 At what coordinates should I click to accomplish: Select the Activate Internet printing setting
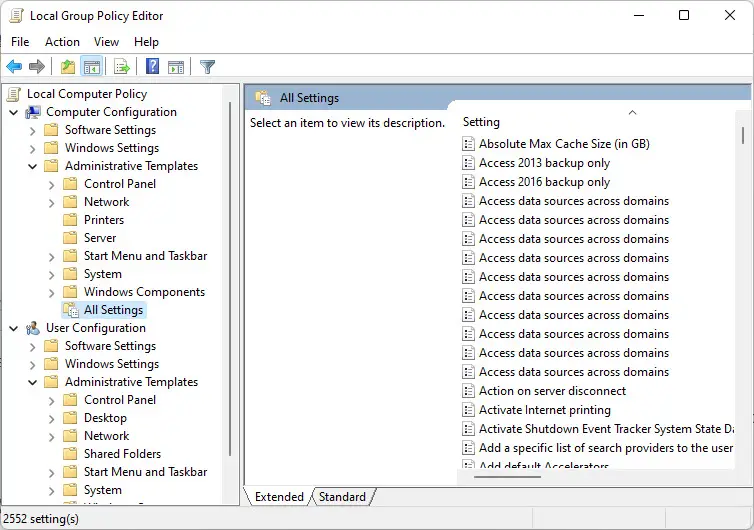click(544, 410)
